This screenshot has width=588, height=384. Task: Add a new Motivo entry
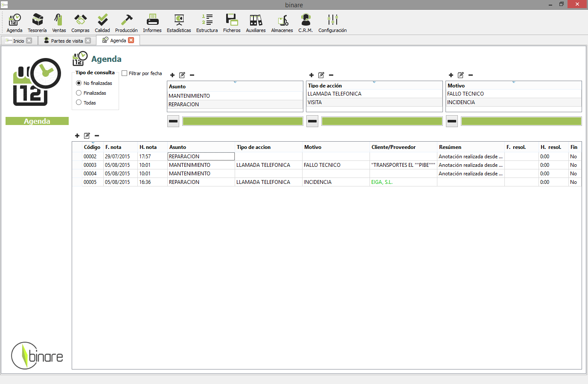[x=451, y=75]
